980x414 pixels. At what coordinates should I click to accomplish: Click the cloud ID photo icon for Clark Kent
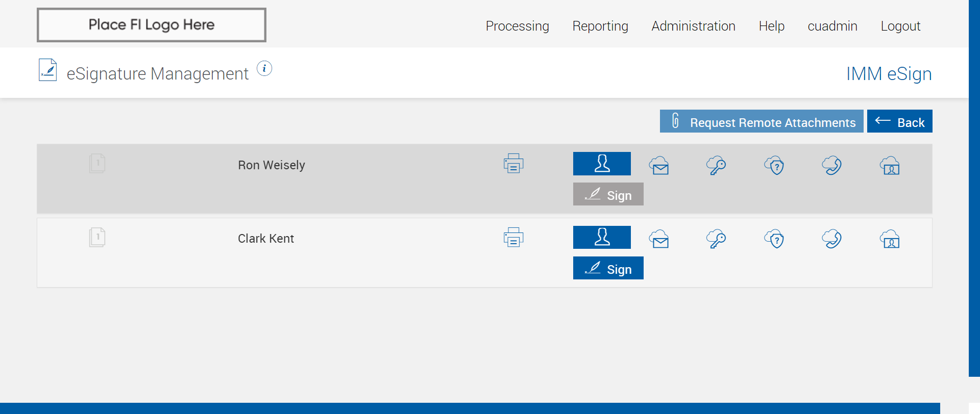tap(890, 239)
